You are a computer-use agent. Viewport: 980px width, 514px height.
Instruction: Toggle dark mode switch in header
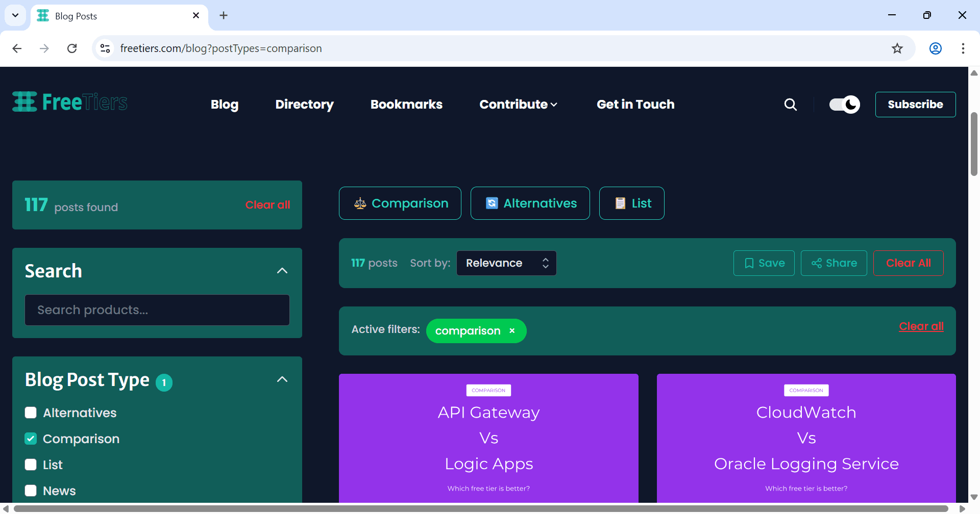844,105
